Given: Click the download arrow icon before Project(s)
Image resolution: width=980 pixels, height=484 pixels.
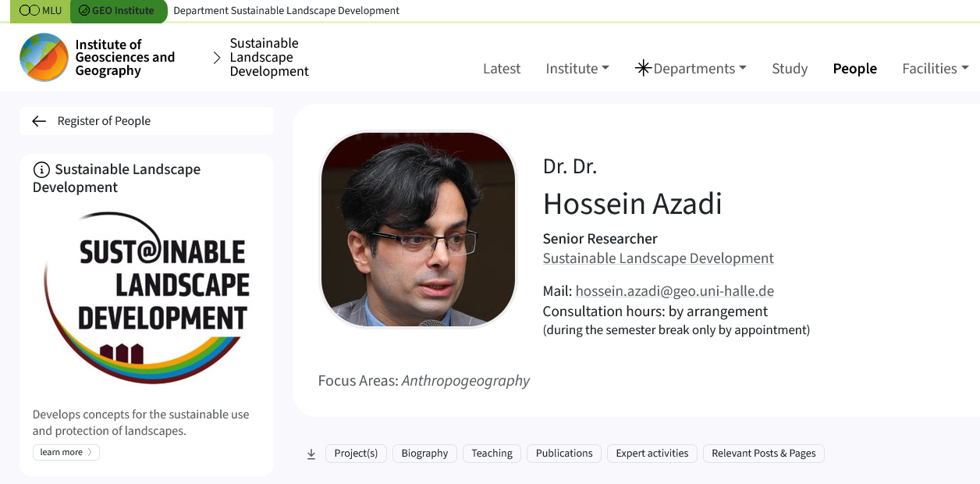Looking at the screenshot, I should [x=311, y=454].
